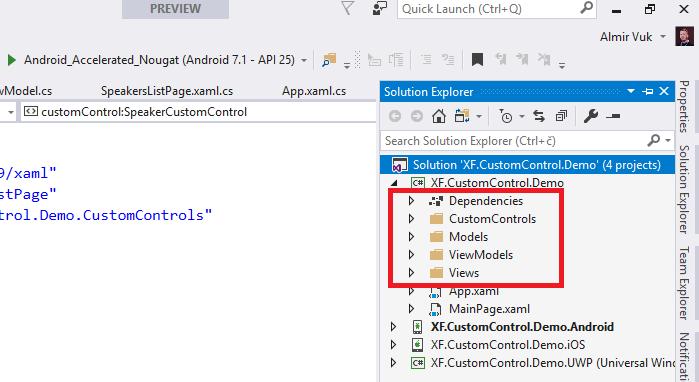699x382 pixels.
Task: Open the pending changes filter icon
Action: coord(506,116)
